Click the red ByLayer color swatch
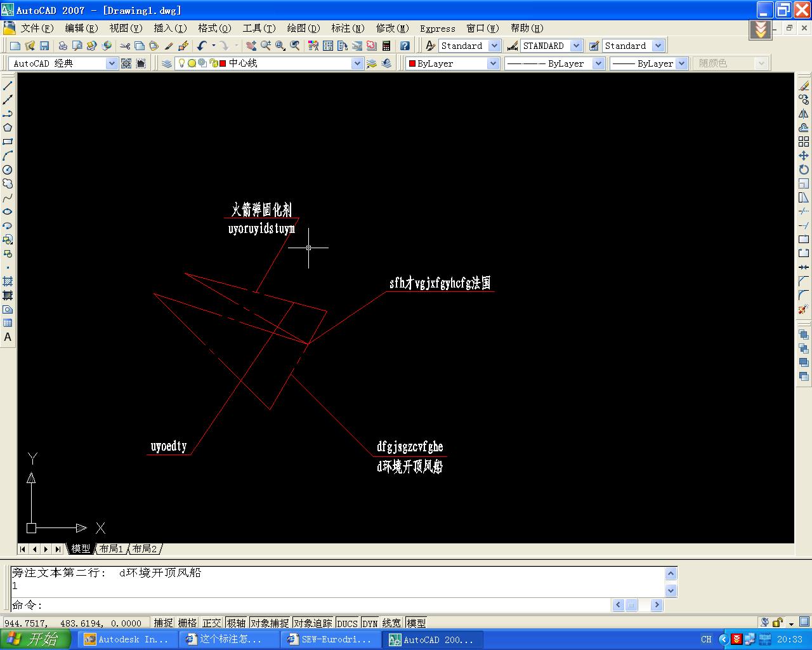This screenshot has width=812, height=650. pos(412,63)
